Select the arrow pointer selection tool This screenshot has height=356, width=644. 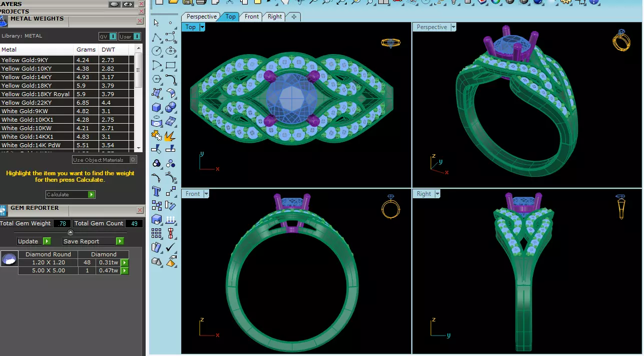(156, 23)
